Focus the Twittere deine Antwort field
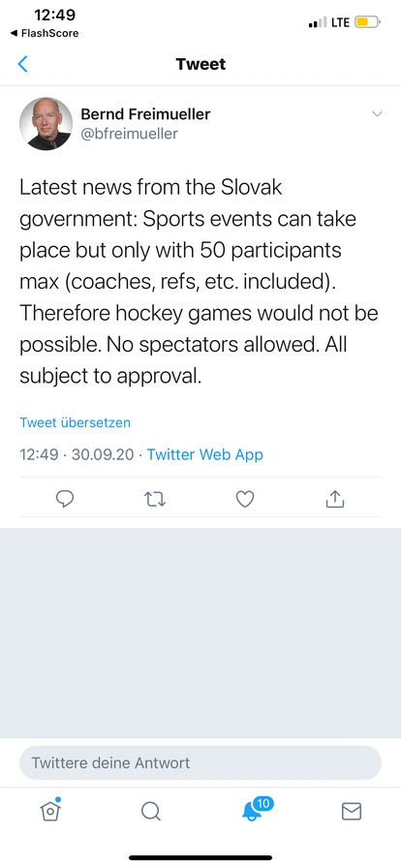The height and width of the screenshot is (868, 401). point(200,762)
